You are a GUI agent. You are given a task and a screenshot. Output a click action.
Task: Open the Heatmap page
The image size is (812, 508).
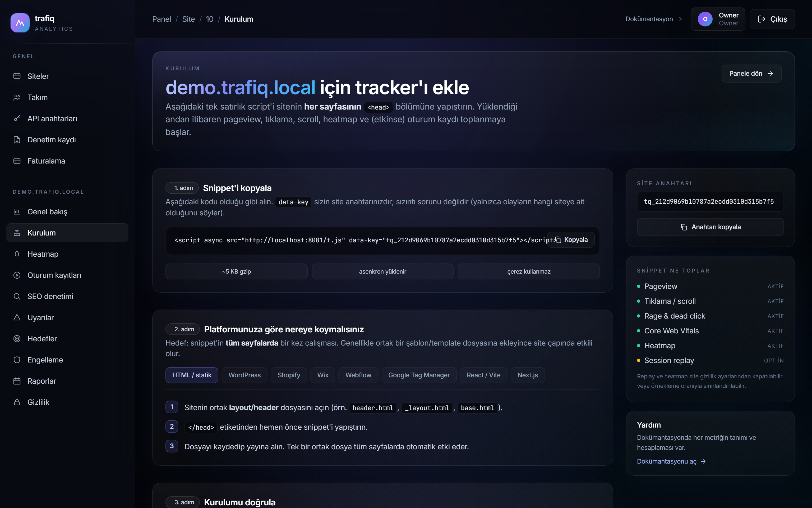[x=67, y=254]
